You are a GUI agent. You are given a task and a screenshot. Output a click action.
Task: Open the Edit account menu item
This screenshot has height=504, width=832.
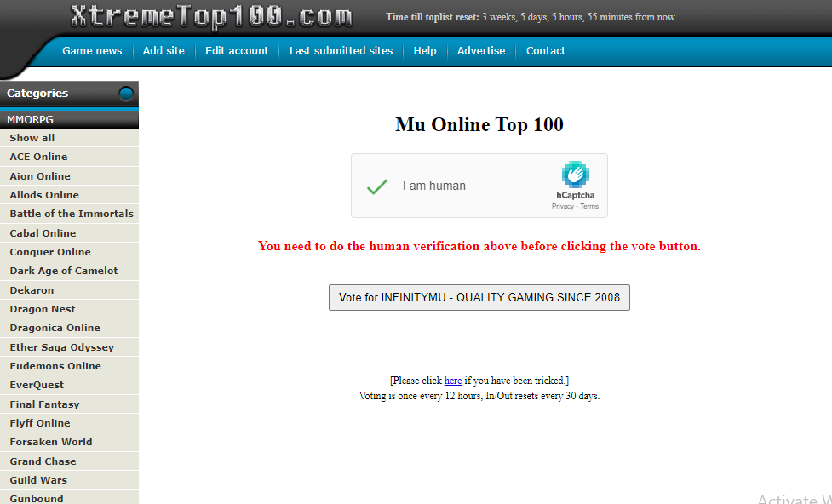(x=237, y=51)
